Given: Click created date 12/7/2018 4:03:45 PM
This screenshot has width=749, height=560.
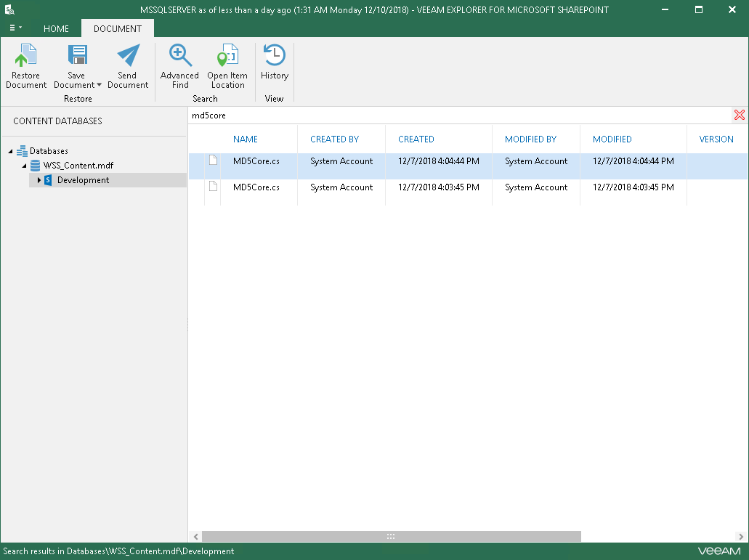Looking at the screenshot, I should [x=439, y=187].
